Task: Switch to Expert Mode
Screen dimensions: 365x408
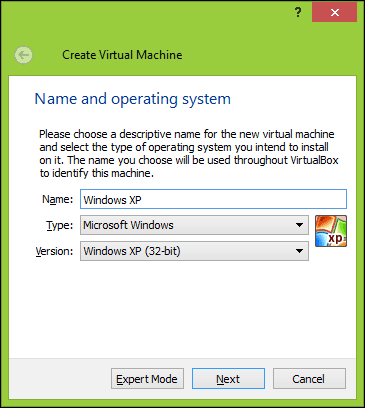Action: (x=147, y=379)
